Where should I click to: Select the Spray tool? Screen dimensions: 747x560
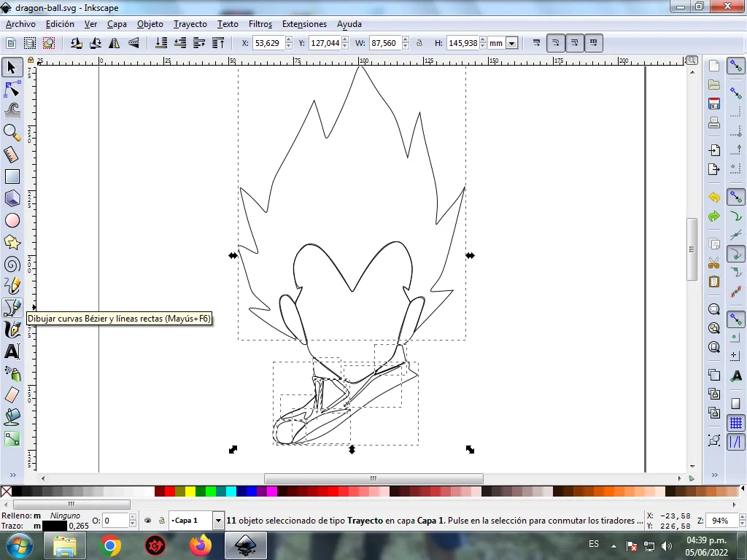[x=12, y=373]
